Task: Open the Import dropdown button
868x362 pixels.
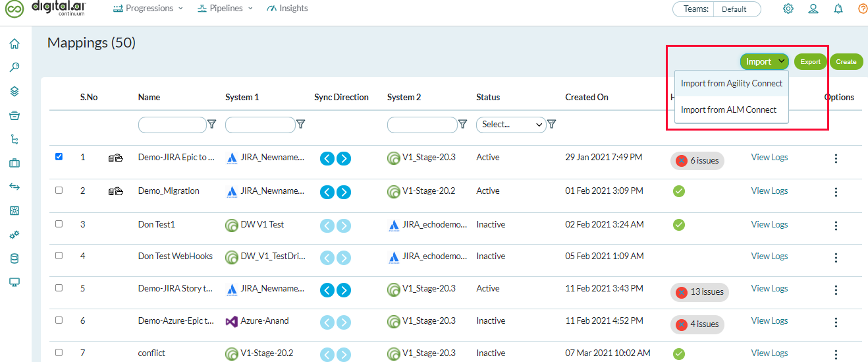Action: click(765, 61)
